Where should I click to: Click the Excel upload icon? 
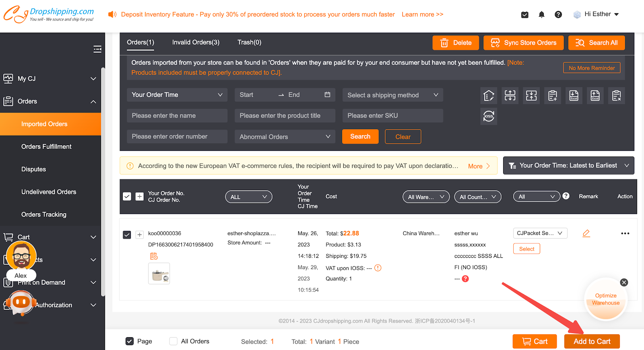click(x=595, y=96)
